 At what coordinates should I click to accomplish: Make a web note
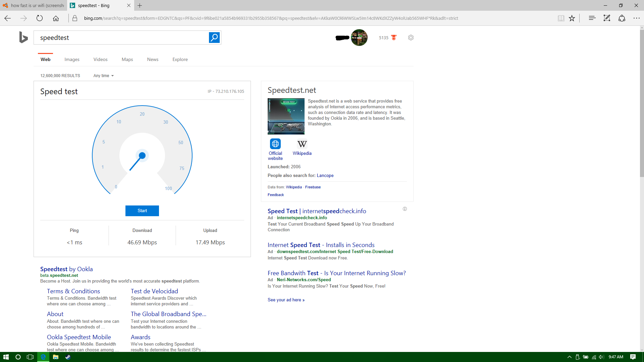pos(607,18)
